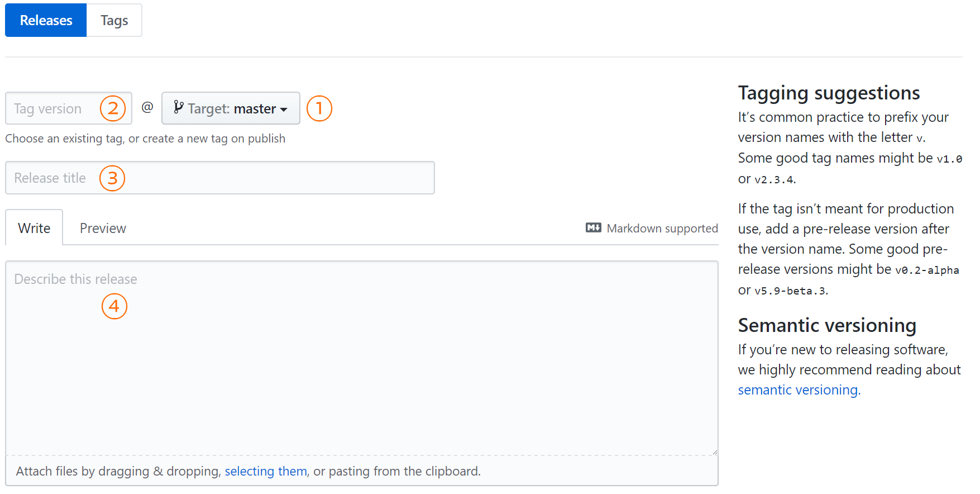Switch to the Tags tab

coord(114,20)
